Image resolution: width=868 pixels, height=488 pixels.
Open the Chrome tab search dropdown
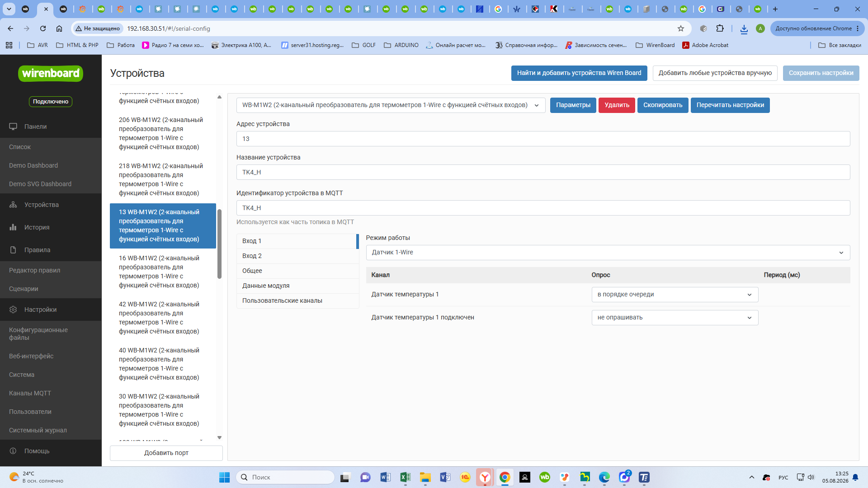pyautogui.click(x=9, y=9)
